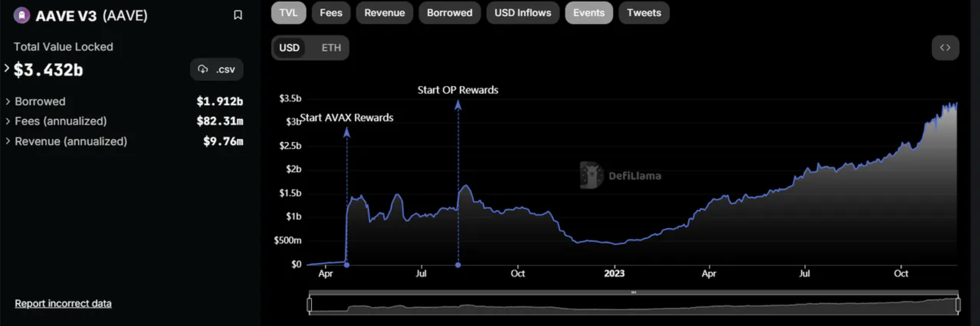Click the AAVE V3 (AAVE) title

92,16
